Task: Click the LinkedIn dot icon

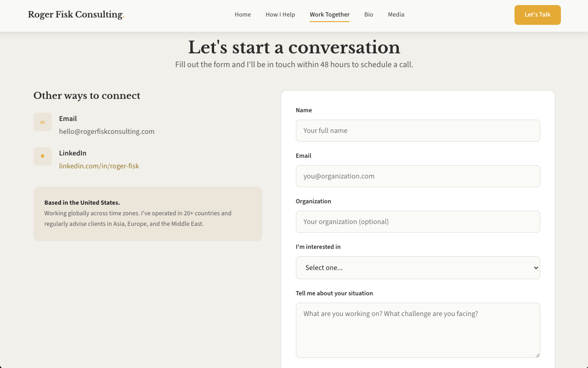Action: point(43,156)
